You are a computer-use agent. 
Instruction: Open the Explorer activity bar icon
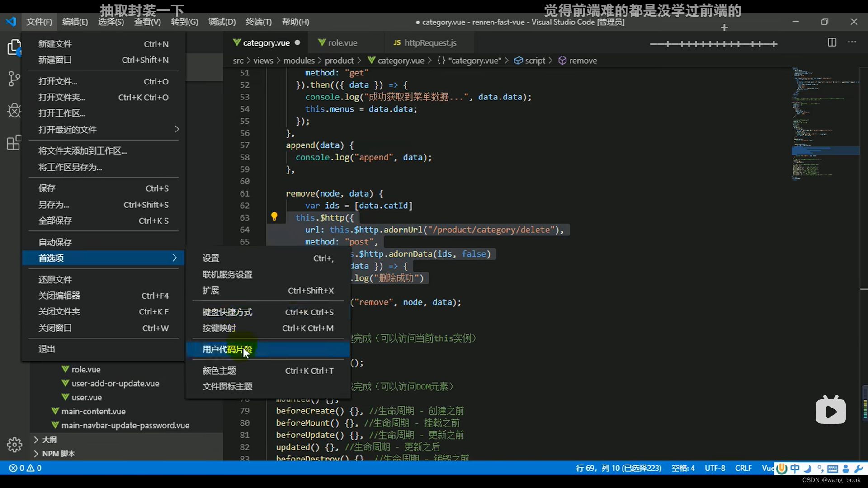[14, 47]
